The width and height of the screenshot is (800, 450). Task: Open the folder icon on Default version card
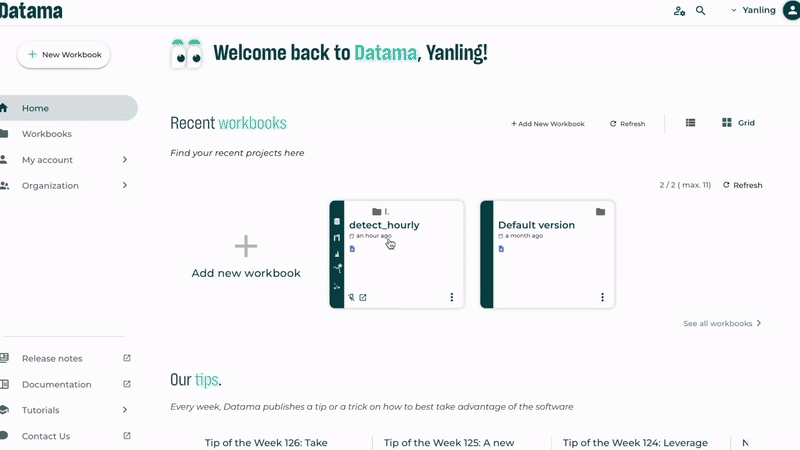[601, 212]
